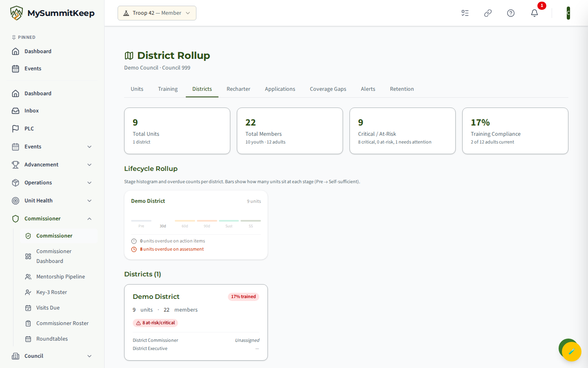588x368 pixels.
Task: Open Roundtables page
Action: click(59, 339)
